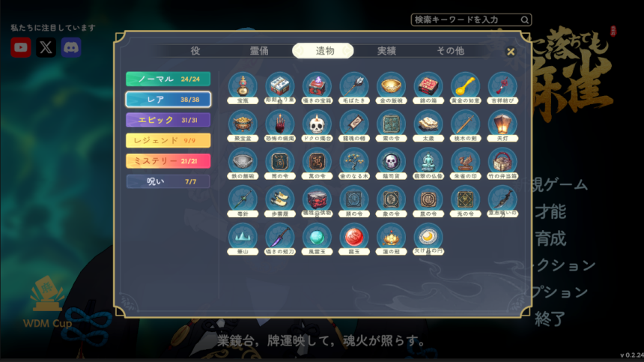Viewport: 644px width, 362px height.
Task: Filter by エピック 31/31 rarity
Action: (x=168, y=120)
